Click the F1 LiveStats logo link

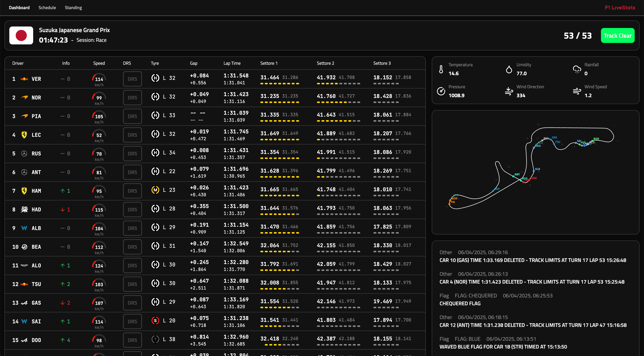coord(620,7)
